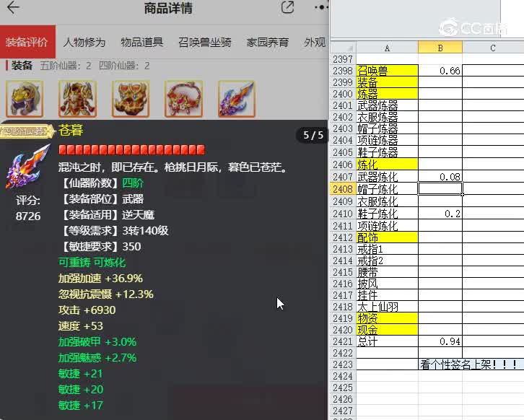This screenshot has height=420, width=524.
Task: Click the total cell containing 0.94
Action: pyautogui.click(x=440, y=341)
